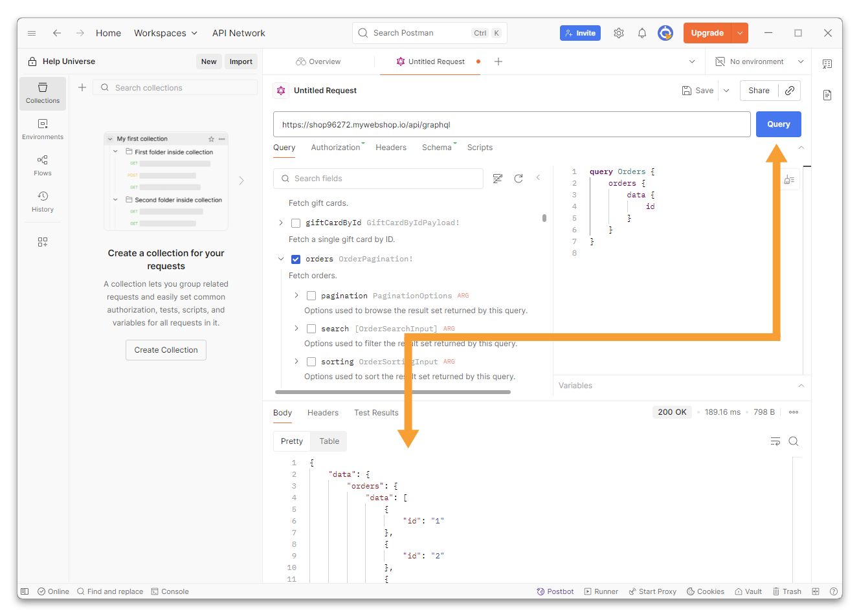Open the right sidebar documentation icon
859x616 pixels.
coord(827,95)
